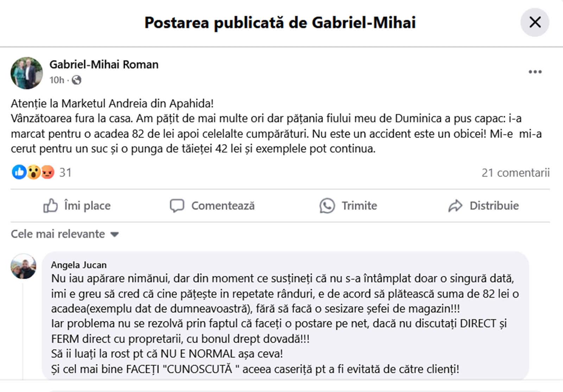563x392 pixels.
Task: Click Gabriel-Mihai Roman's profile picture
Action: pyautogui.click(x=27, y=73)
